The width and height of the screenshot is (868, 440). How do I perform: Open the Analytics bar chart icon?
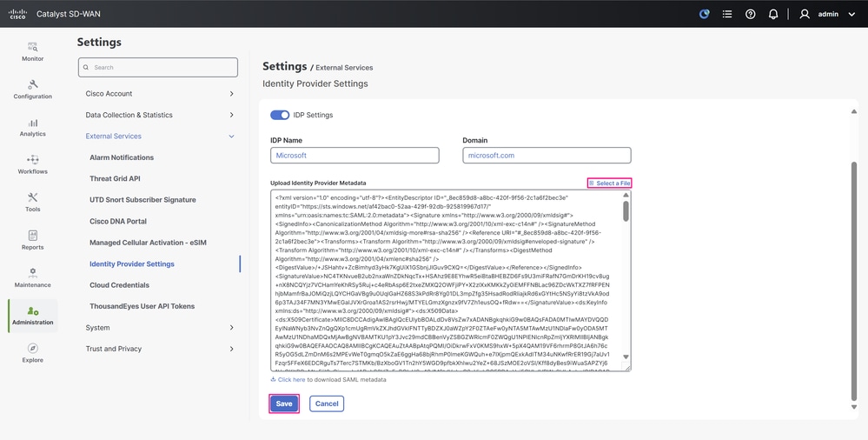point(33,123)
